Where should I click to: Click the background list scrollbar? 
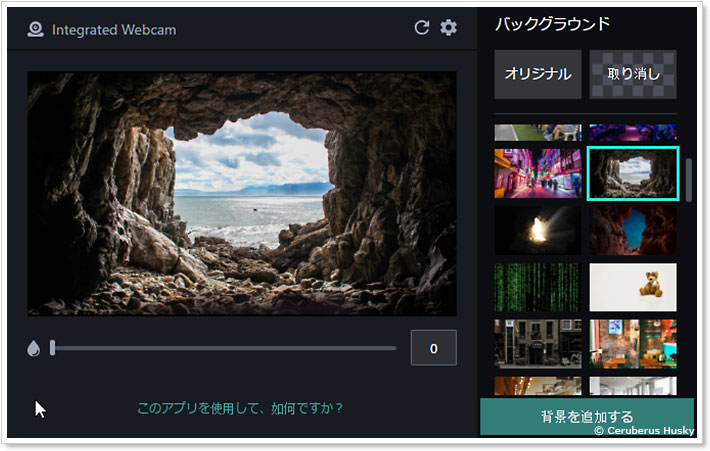[689, 180]
